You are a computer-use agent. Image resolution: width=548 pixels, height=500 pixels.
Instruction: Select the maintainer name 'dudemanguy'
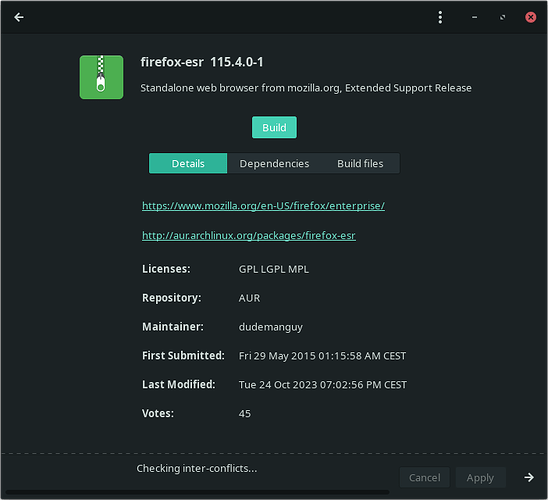pyautogui.click(x=271, y=327)
